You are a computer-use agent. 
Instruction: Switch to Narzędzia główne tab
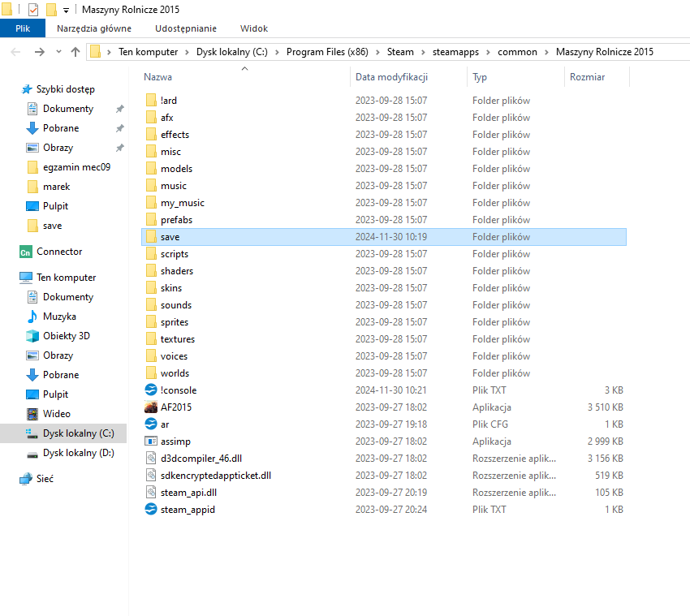(93, 28)
